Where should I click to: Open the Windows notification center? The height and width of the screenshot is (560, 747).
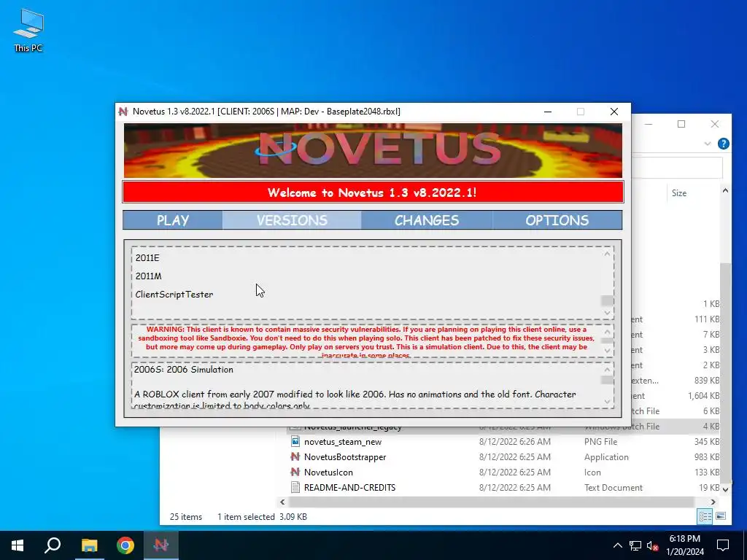(723, 545)
